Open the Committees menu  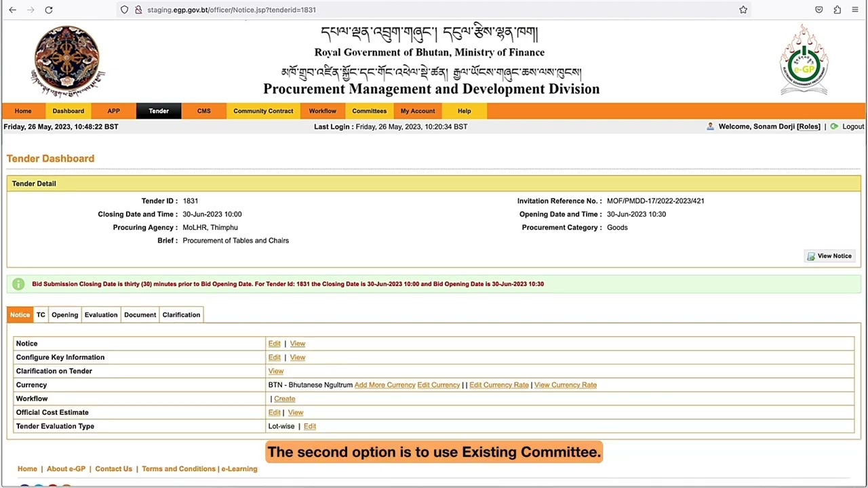(x=369, y=111)
